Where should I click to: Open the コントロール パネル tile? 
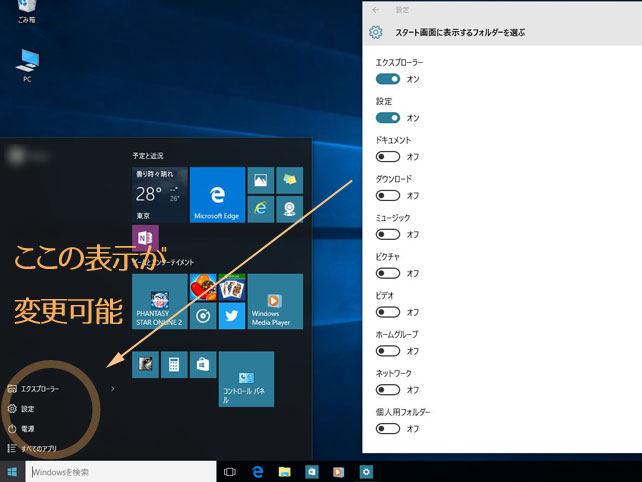pos(246,378)
